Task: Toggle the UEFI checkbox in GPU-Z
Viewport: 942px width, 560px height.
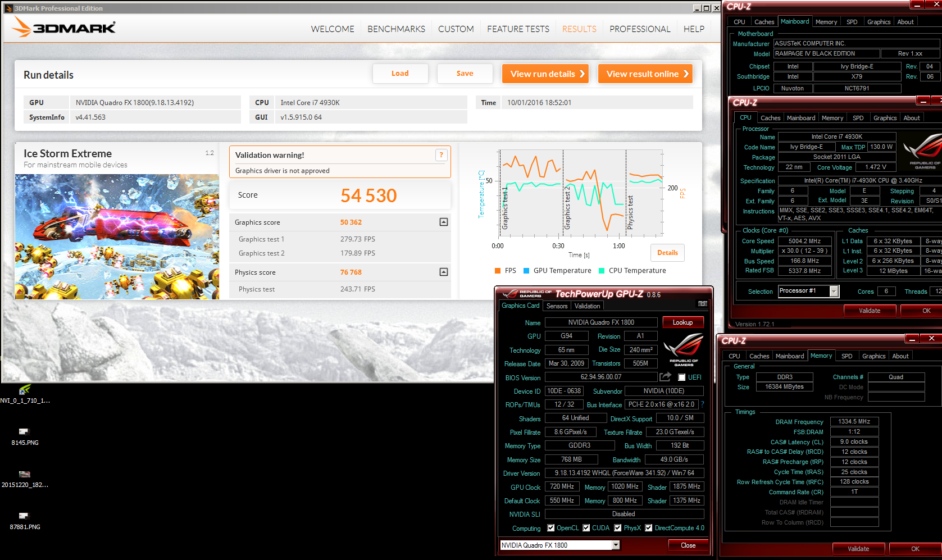Action: (x=682, y=377)
